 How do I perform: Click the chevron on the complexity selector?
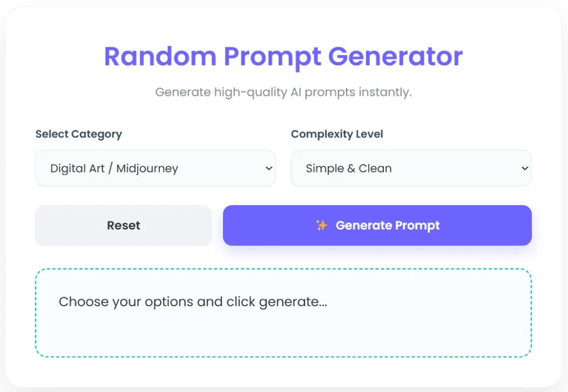524,168
